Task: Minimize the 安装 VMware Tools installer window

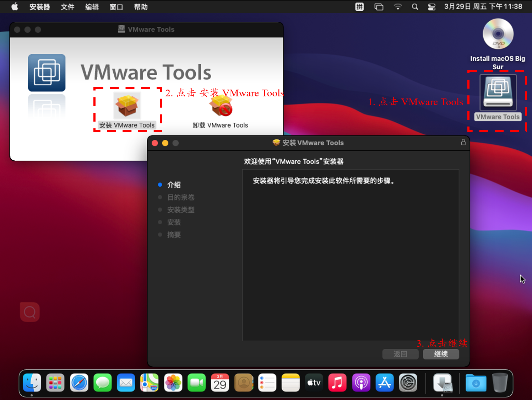Action: point(165,143)
